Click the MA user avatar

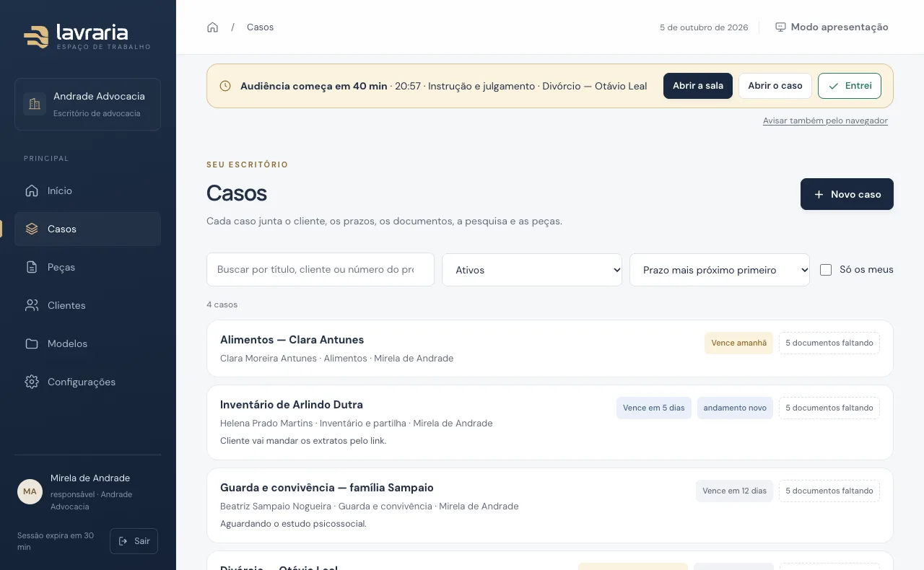[30, 491]
